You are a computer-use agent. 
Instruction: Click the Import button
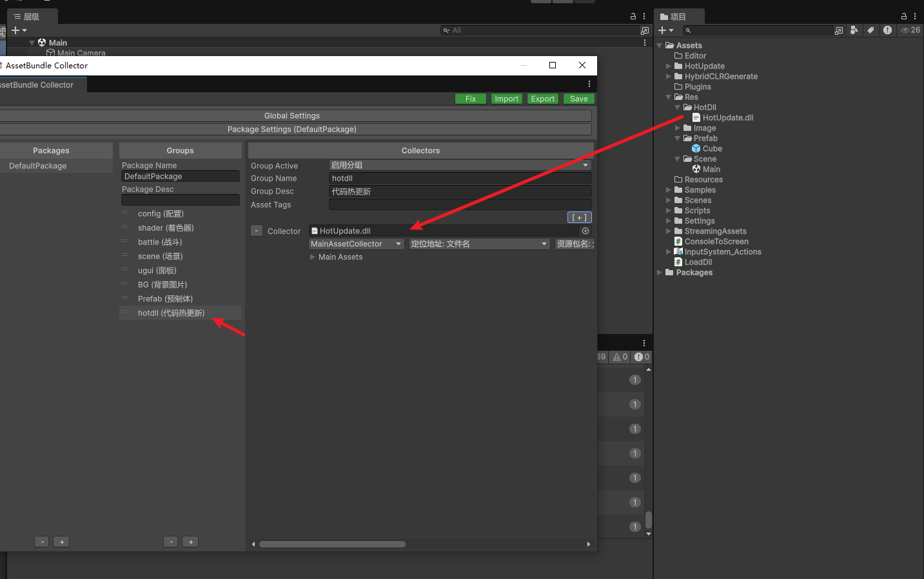tap(506, 98)
